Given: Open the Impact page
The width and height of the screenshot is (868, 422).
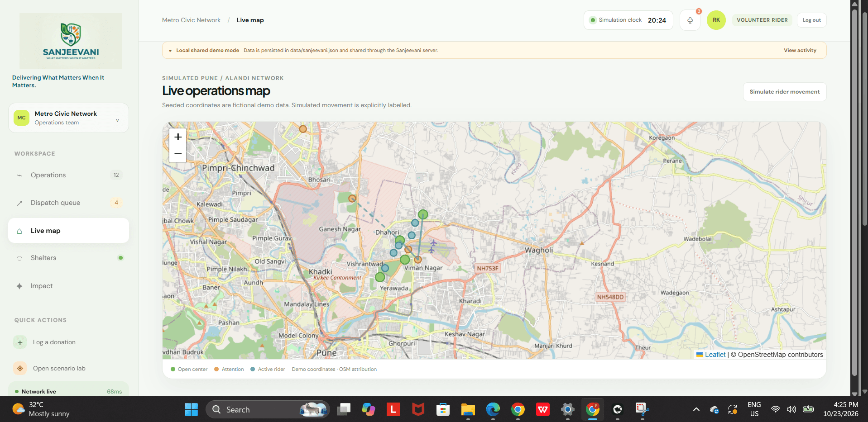Looking at the screenshot, I should (68, 286).
